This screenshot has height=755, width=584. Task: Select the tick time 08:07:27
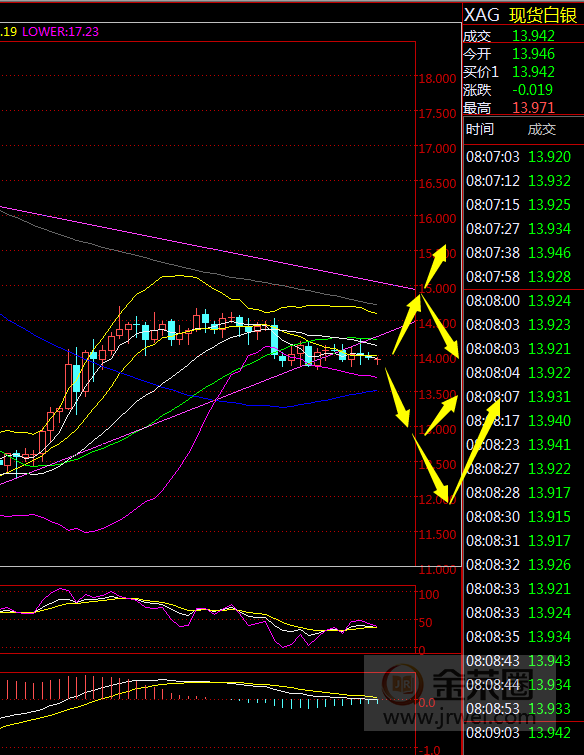[493, 229]
